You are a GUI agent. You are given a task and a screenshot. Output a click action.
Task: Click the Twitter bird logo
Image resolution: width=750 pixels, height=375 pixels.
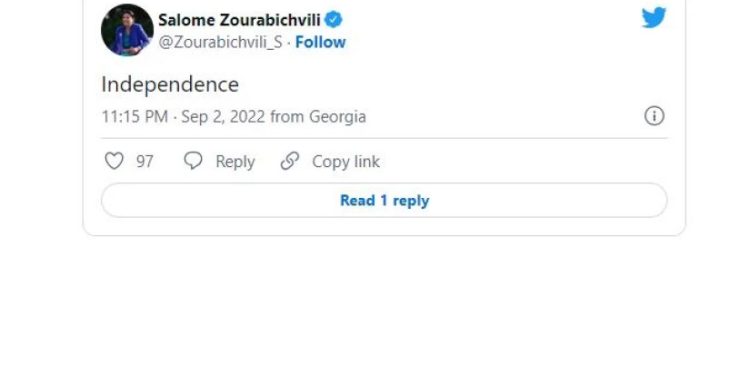(x=653, y=18)
